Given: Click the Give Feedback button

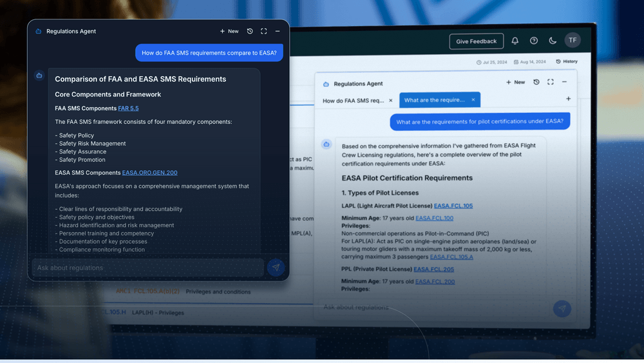Looking at the screenshot, I should (477, 41).
